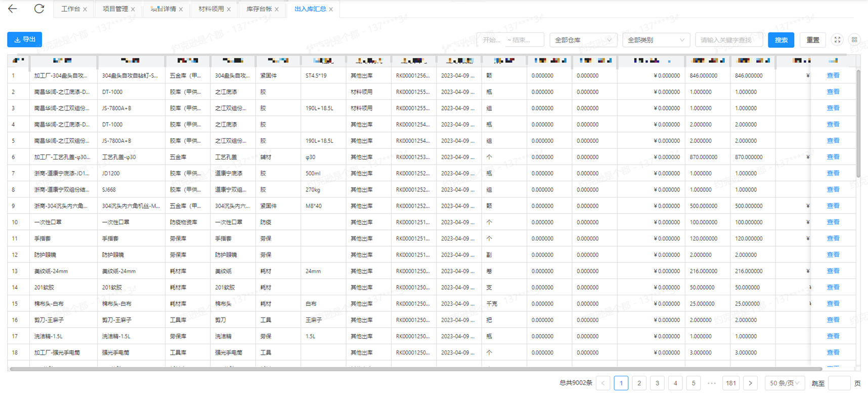The height and width of the screenshot is (398, 868).
Task: Click 查看 for row 2 DT-1000
Action: pyautogui.click(x=833, y=92)
